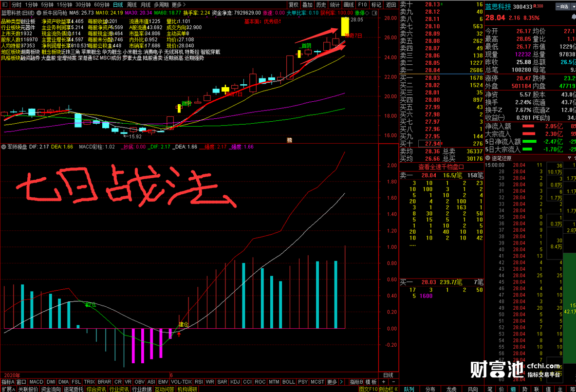The width and height of the screenshot is (576, 392).
Task: Open the 多周期 multi-period view
Action: (x=161, y=5)
